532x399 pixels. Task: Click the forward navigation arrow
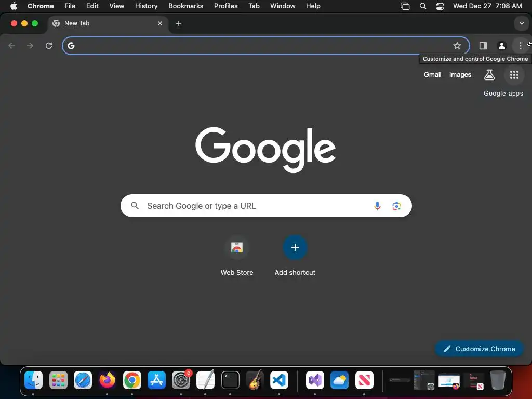click(x=30, y=46)
